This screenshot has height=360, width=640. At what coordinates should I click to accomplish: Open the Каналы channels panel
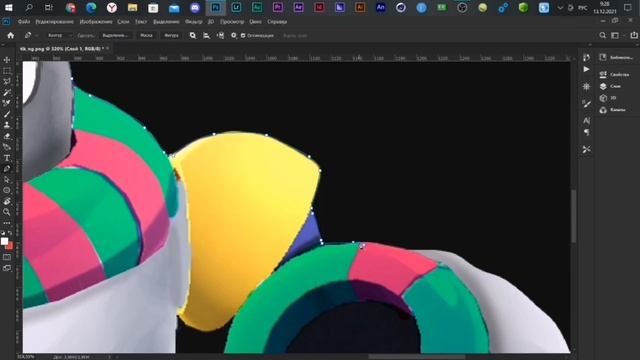(x=613, y=110)
